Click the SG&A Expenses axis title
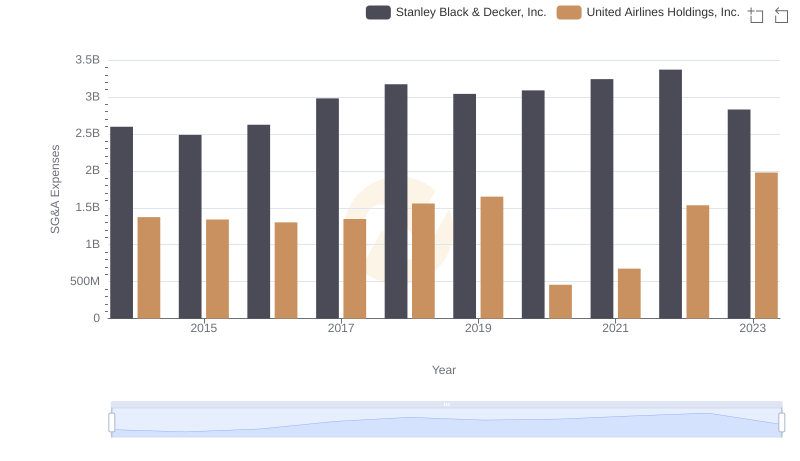Image resolution: width=800 pixels, height=461 pixels. pos(55,189)
